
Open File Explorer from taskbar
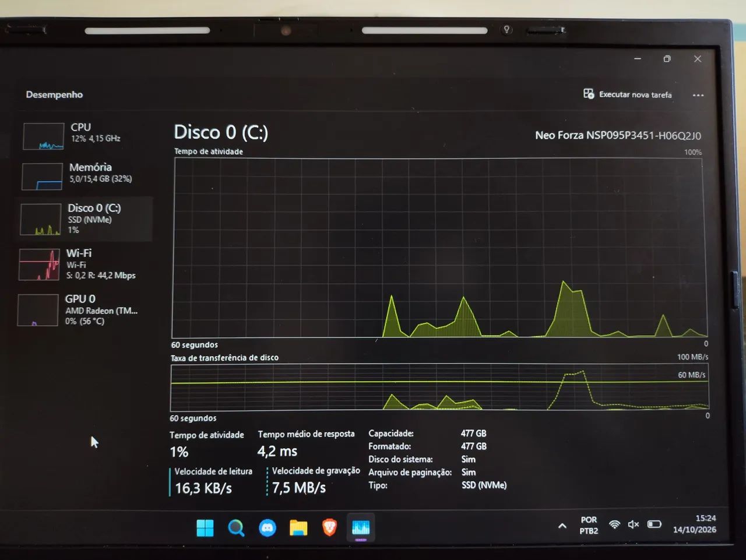[298, 528]
